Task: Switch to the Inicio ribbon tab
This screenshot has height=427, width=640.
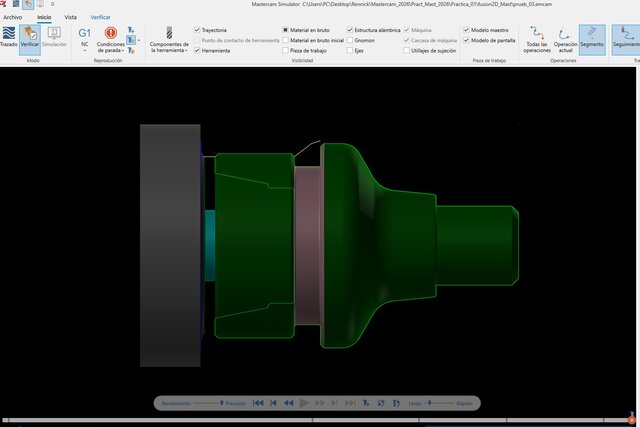Action: (44, 17)
